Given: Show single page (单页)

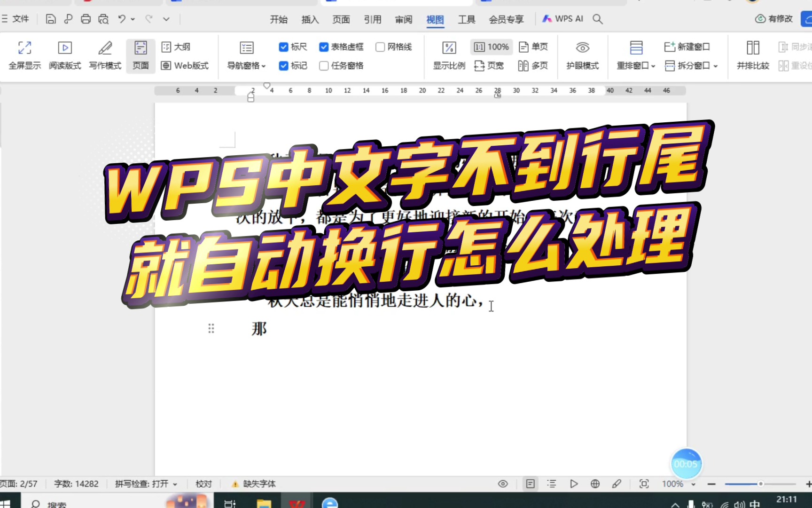Looking at the screenshot, I should (533, 47).
